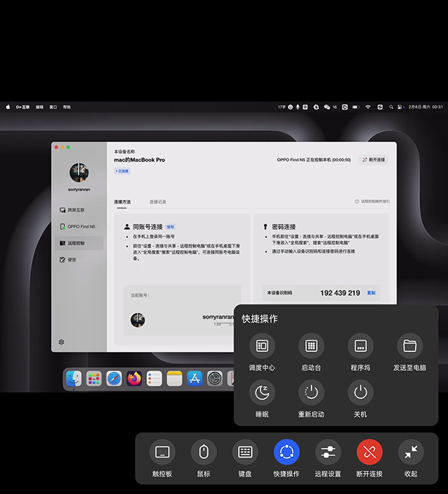Click the 密码连接 heading
Screen dimensions: 448x494
coord(283,227)
